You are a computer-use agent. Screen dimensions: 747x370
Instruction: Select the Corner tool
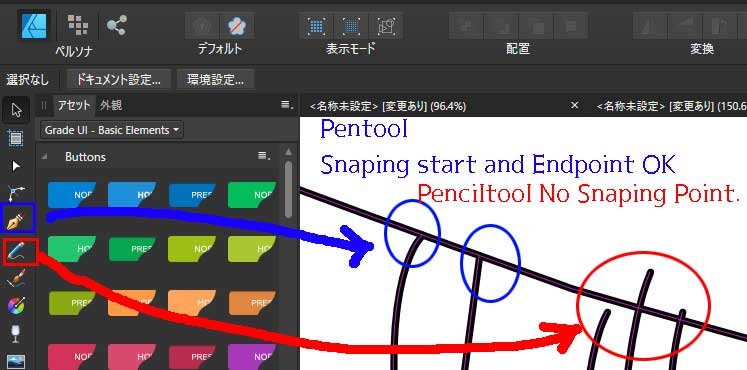(16, 193)
